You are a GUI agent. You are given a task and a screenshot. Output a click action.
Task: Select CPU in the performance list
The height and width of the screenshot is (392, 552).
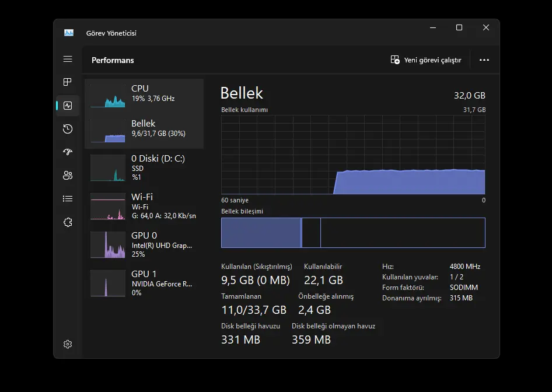point(144,96)
